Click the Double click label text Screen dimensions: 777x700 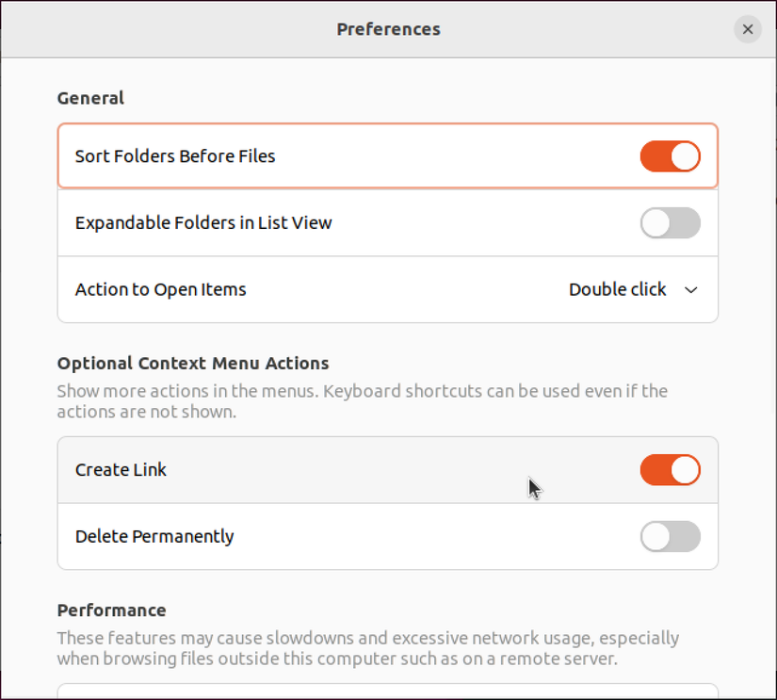click(x=617, y=289)
